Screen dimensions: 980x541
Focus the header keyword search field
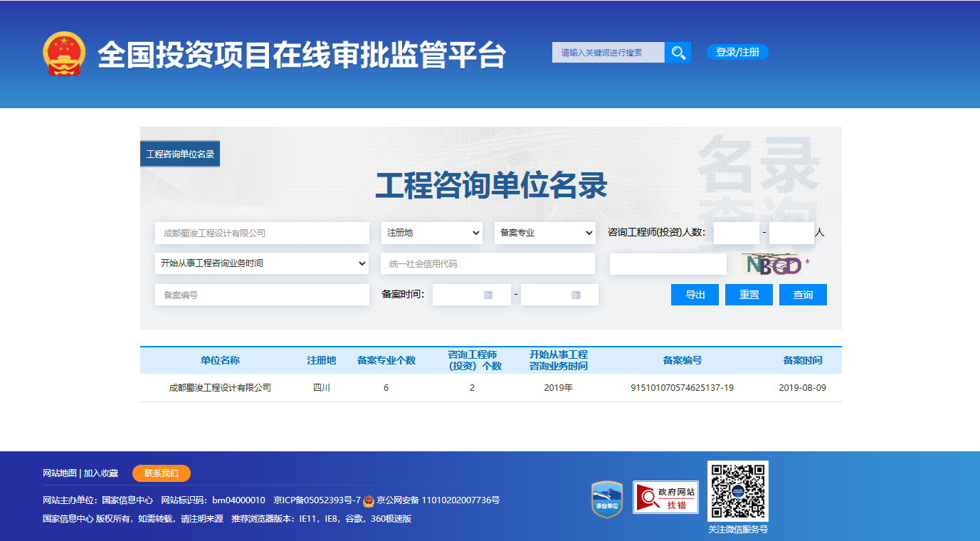coord(608,52)
